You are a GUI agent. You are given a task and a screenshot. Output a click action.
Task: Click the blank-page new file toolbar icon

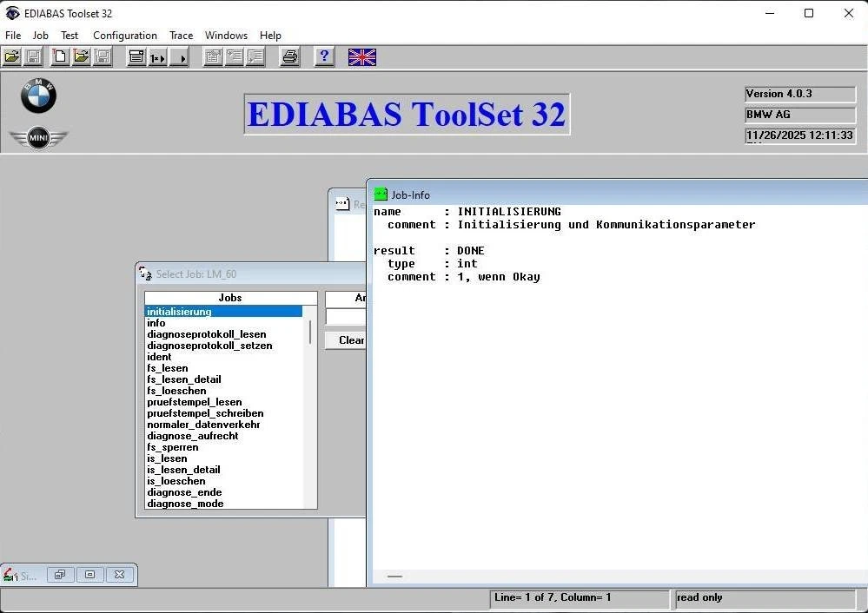(x=60, y=56)
